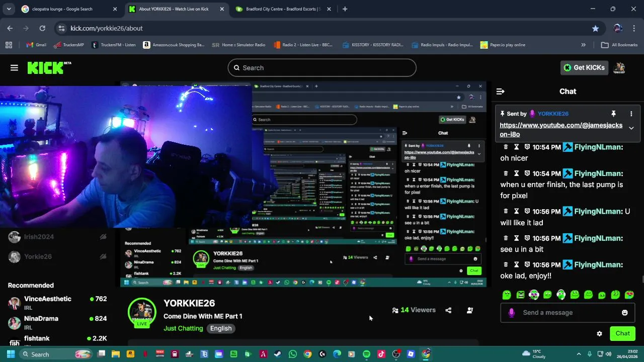This screenshot has width=644, height=362.
Task: Open Amazon.co.uk Shopping bookmark
Action: 174,45
